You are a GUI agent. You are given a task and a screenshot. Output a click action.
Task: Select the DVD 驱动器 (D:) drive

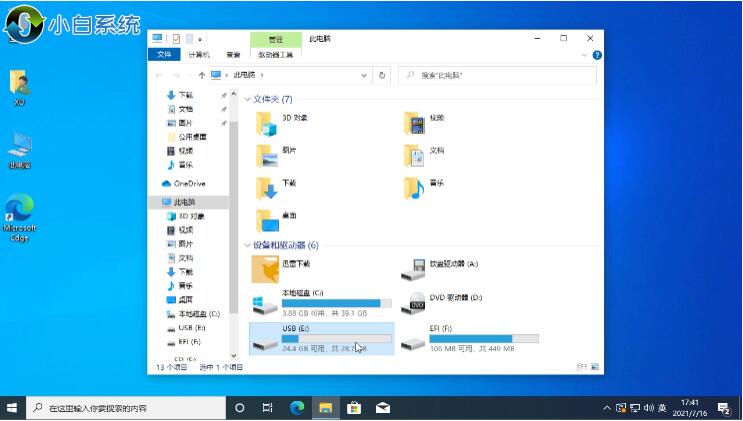tap(442, 303)
